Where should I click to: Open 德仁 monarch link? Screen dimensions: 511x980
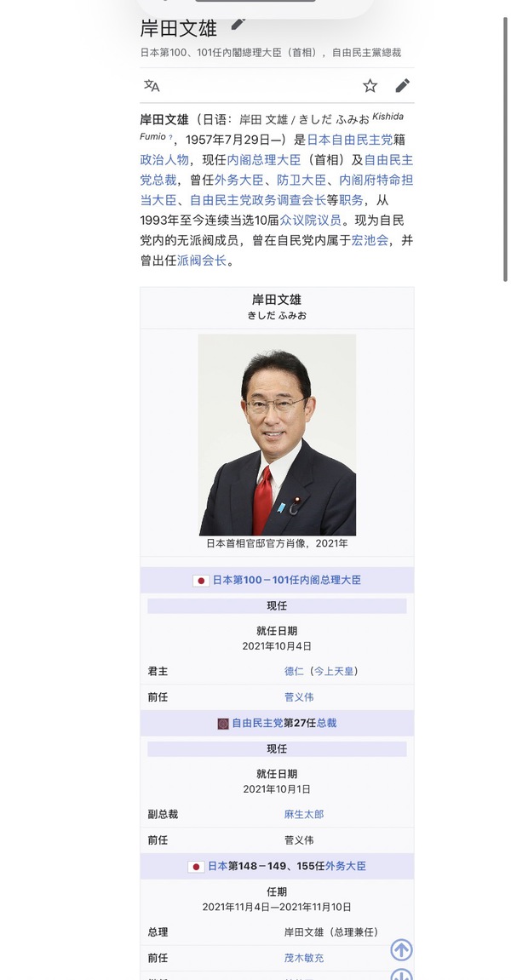(294, 671)
